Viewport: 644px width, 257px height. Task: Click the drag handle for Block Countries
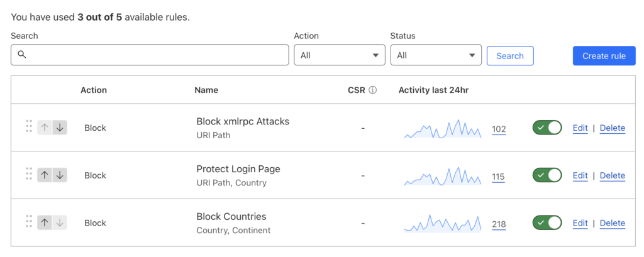(29, 221)
